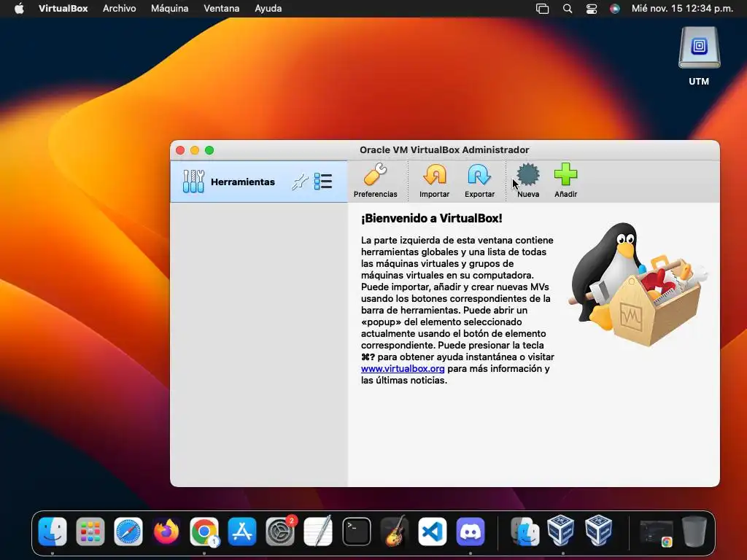Open the Preferencias toolbar button
The height and width of the screenshot is (560, 747).
click(x=376, y=181)
